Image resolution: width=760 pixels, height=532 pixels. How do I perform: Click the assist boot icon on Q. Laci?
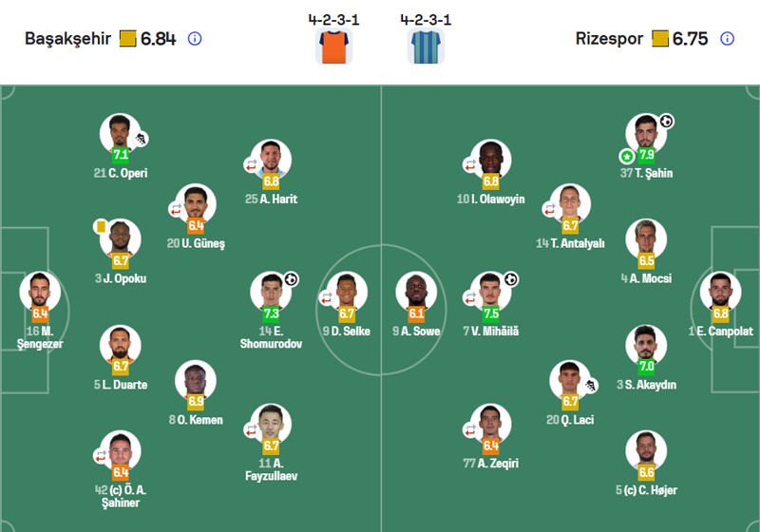[x=591, y=385]
